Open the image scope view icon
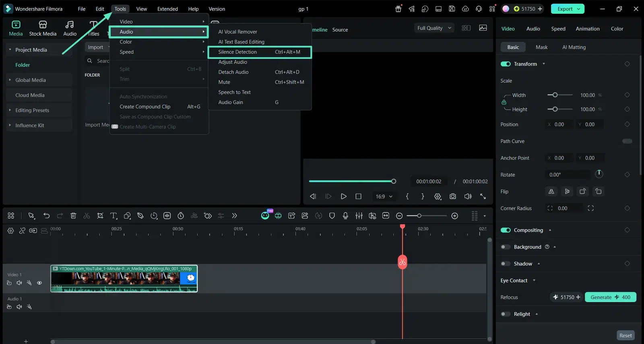Image resolution: width=644 pixels, height=344 pixels. [x=483, y=28]
